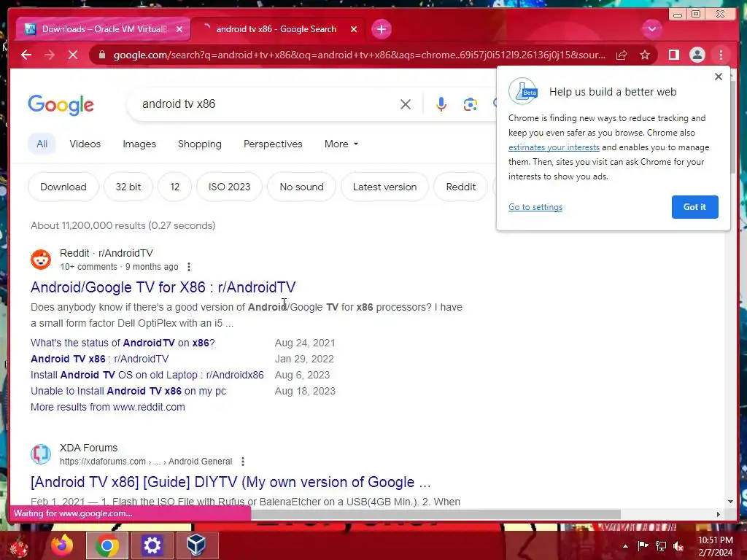This screenshot has width=747, height=560.
Task: Share this page from the address bar
Action: (622, 55)
